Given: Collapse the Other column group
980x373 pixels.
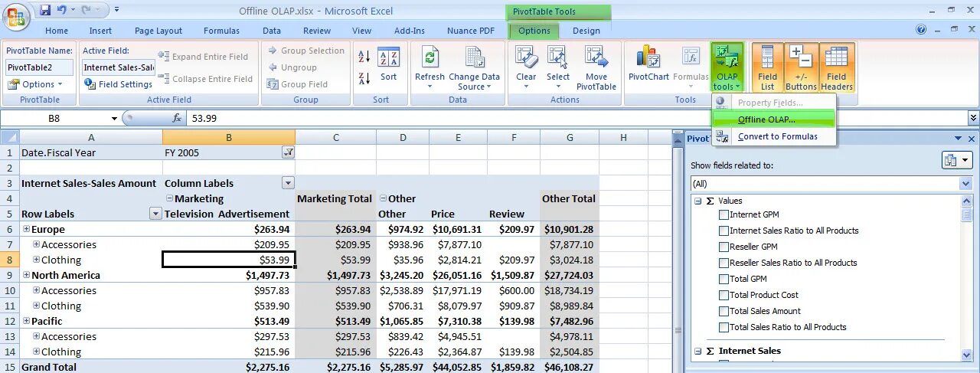Looking at the screenshot, I should pos(382,198).
